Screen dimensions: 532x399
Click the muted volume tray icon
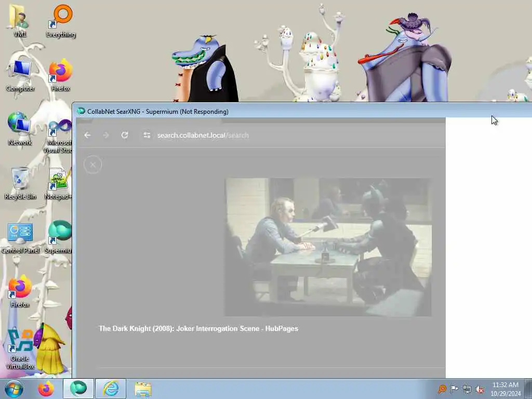click(480, 389)
